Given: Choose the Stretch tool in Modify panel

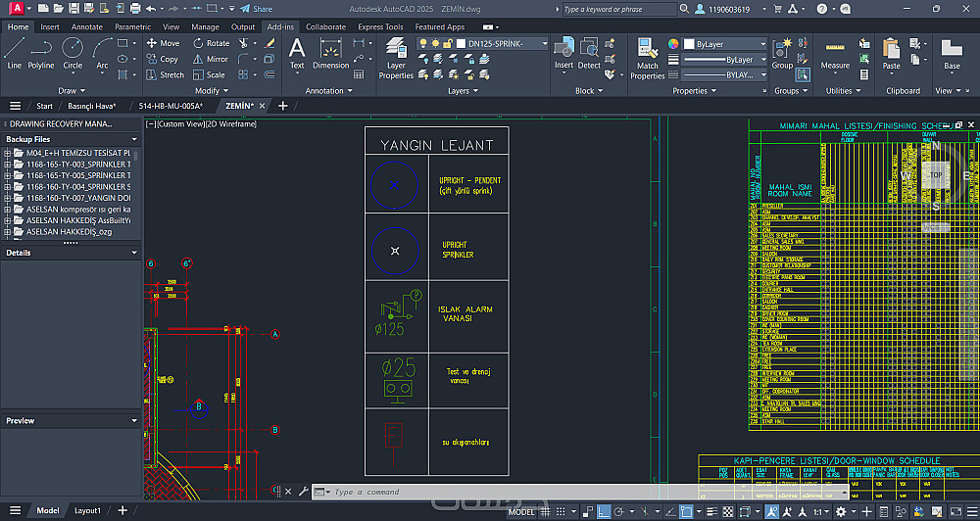Looking at the screenshot, I should click(x=165, y=74).
